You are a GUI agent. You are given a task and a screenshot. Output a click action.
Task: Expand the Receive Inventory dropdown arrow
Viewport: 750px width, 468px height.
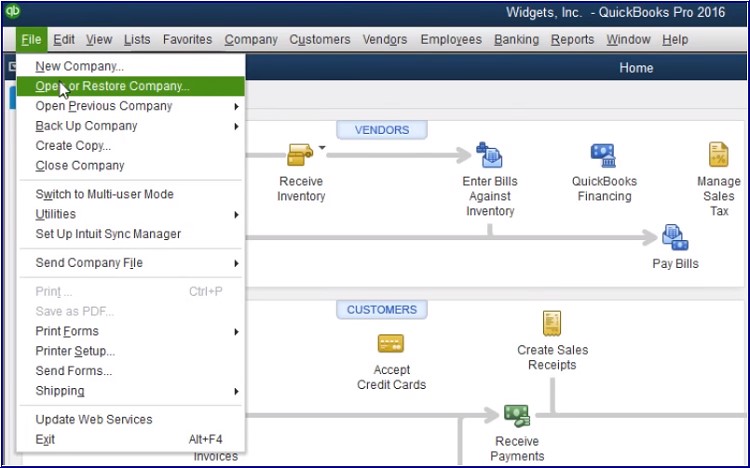pos(323,148)
